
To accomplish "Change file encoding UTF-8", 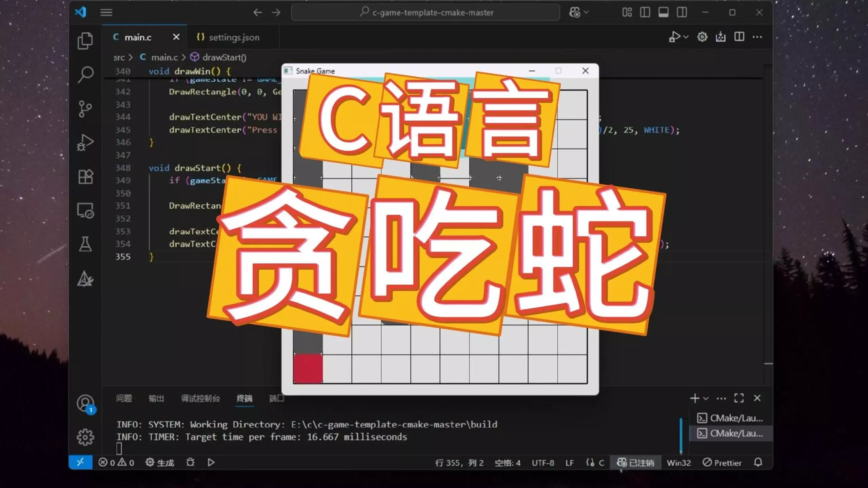I will coord(543,463).
